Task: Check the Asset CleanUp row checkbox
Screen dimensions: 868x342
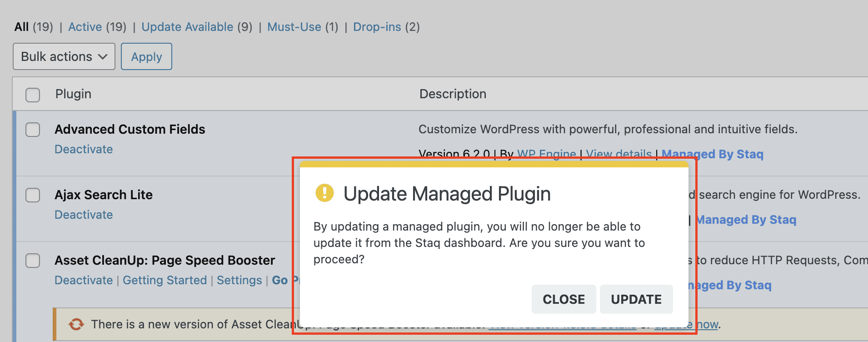Action: click(x=32, y=261)
